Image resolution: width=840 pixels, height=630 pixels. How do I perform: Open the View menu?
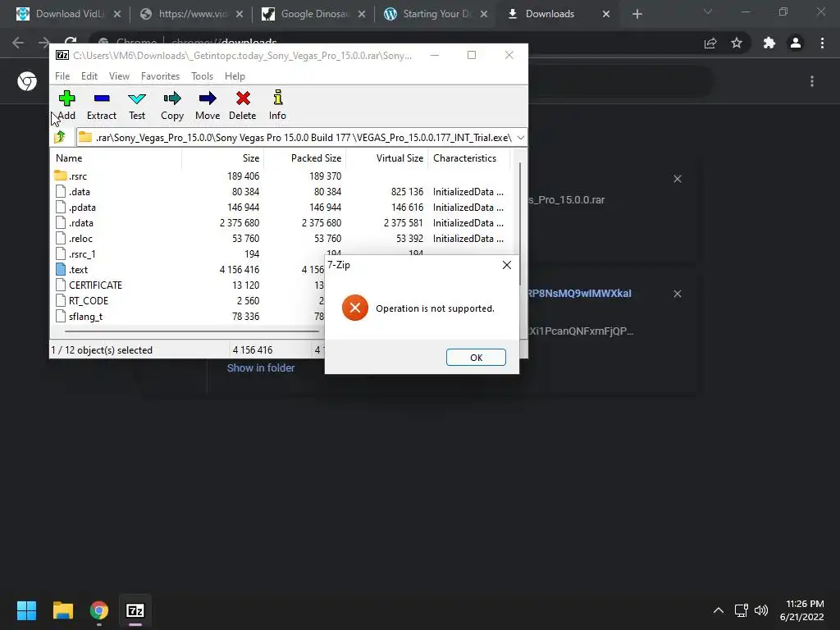(x=119, y=76)
